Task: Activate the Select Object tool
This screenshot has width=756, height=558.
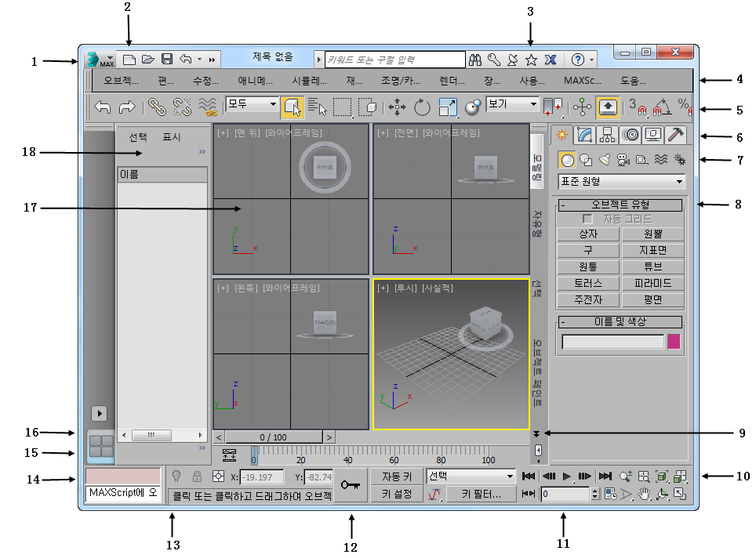Action: tap(293, 107)
